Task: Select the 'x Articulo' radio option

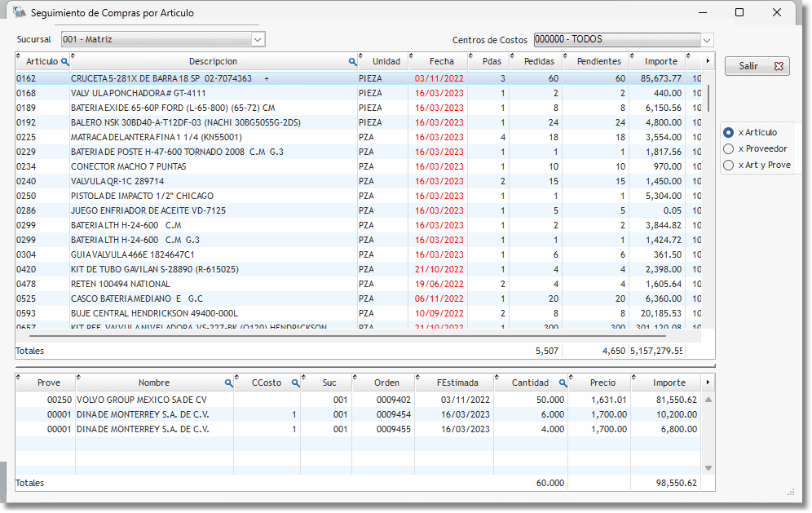Action: tap(728, 132)
